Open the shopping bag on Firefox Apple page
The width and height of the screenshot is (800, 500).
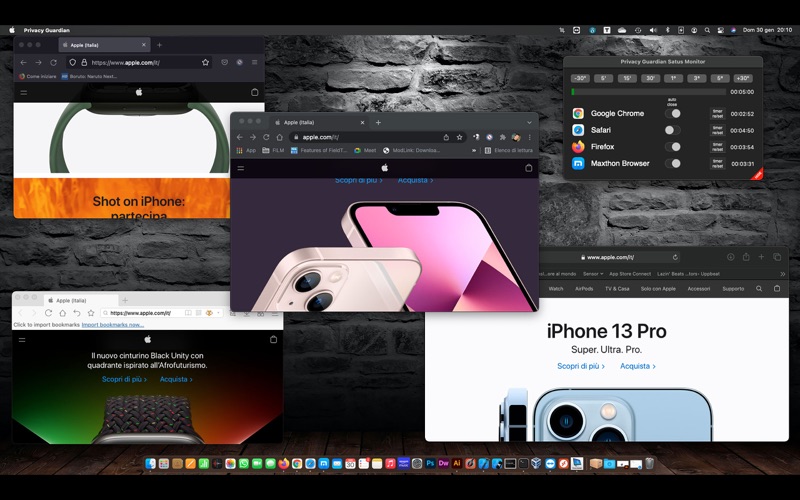(255, 92)
